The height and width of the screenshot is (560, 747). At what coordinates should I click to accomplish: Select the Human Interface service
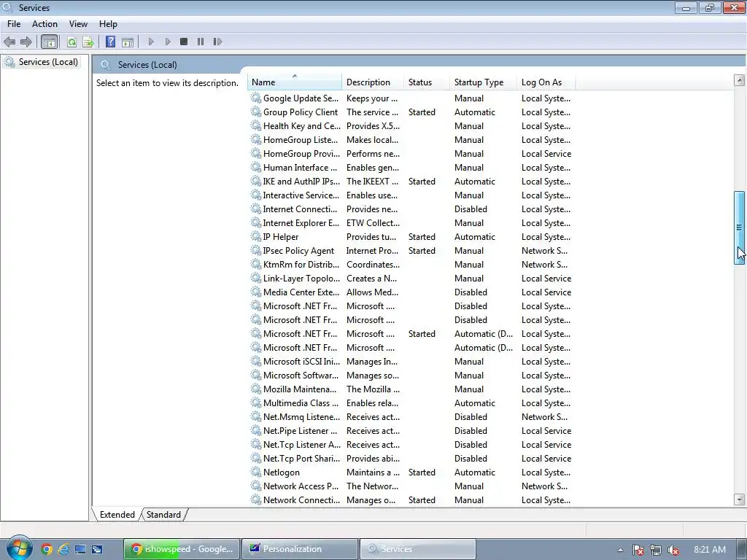tap(411, 167)
